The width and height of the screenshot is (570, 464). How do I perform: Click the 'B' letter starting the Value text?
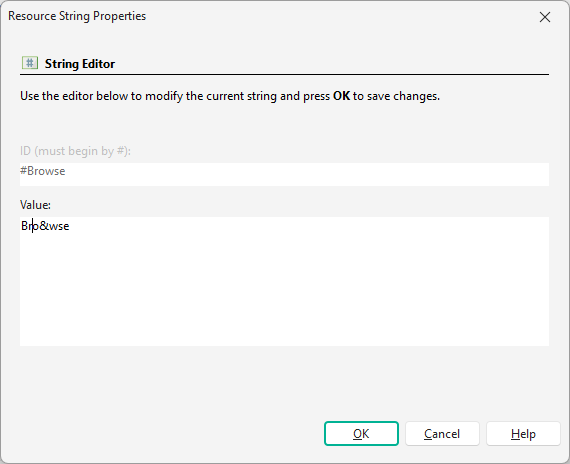[24, 226]
